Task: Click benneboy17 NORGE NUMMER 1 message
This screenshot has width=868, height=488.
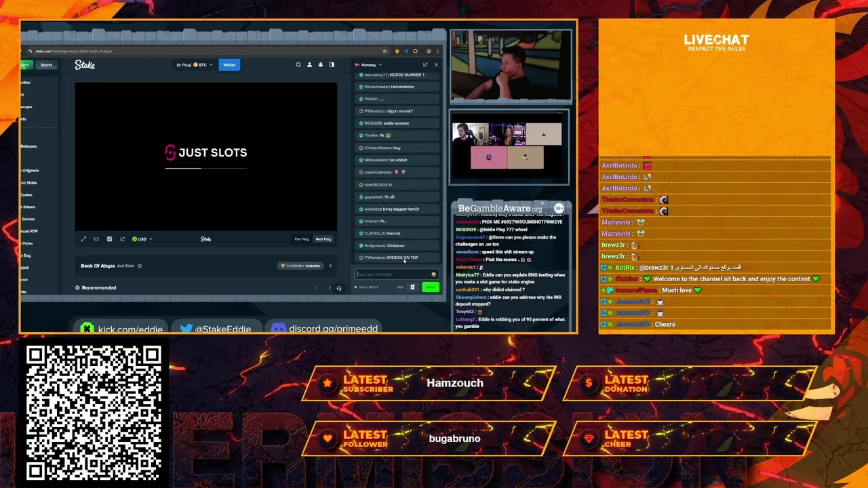Action: click(x=397, y=75)
